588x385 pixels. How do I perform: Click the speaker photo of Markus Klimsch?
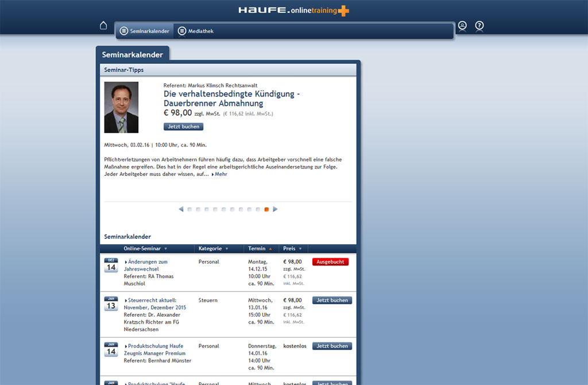tap(121, 107)
